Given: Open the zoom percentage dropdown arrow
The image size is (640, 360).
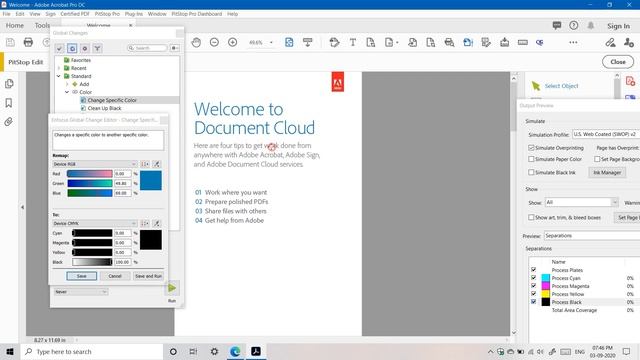Looking at the screenshot, I should point(271,42).
